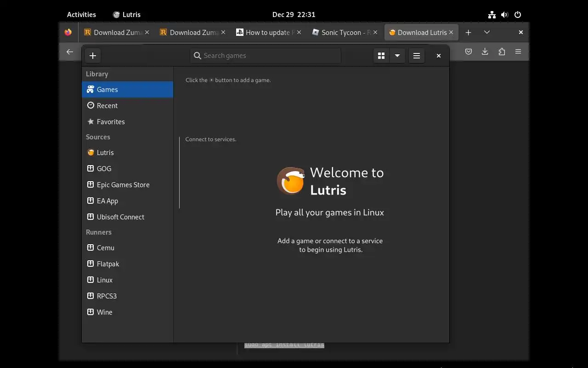
Task: Select Games in the Library sidebar
Action: point(127,90)
